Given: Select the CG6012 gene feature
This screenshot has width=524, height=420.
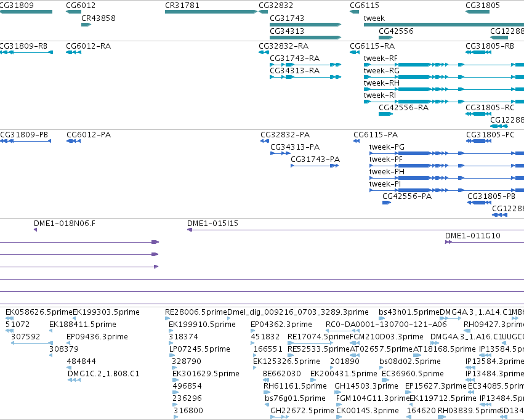Looking at the screenshot, I should click(73, 12).
